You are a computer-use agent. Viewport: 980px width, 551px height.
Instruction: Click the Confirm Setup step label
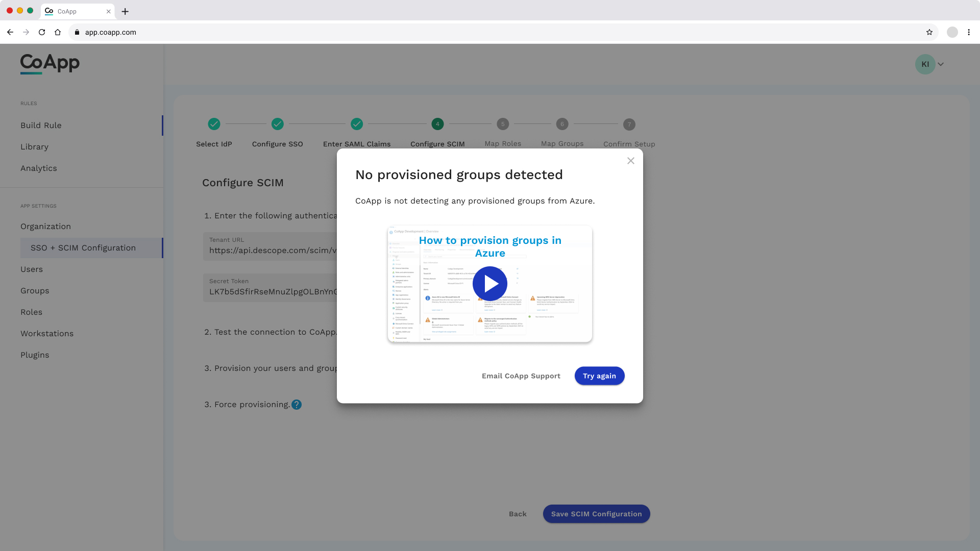pos(629,144)
